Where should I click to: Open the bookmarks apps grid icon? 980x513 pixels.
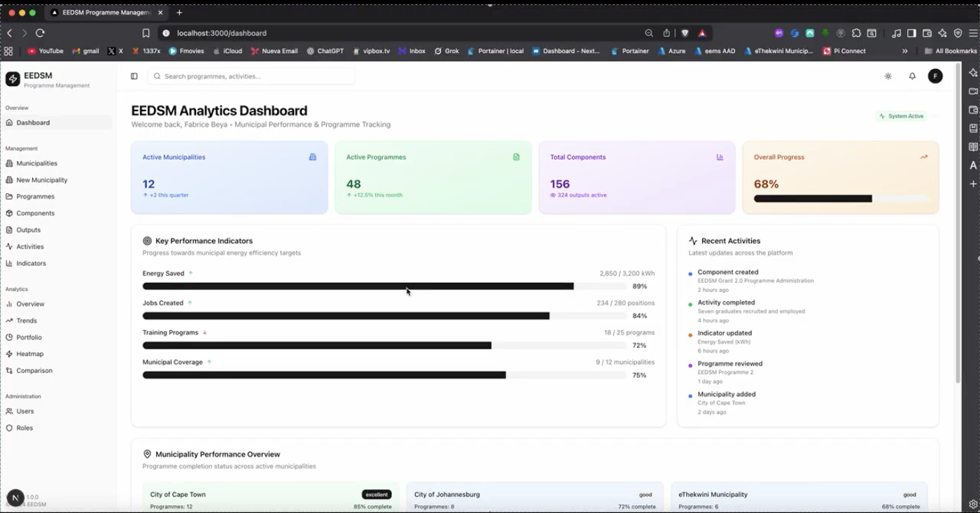pyautogui.click(x=8, y=51)
